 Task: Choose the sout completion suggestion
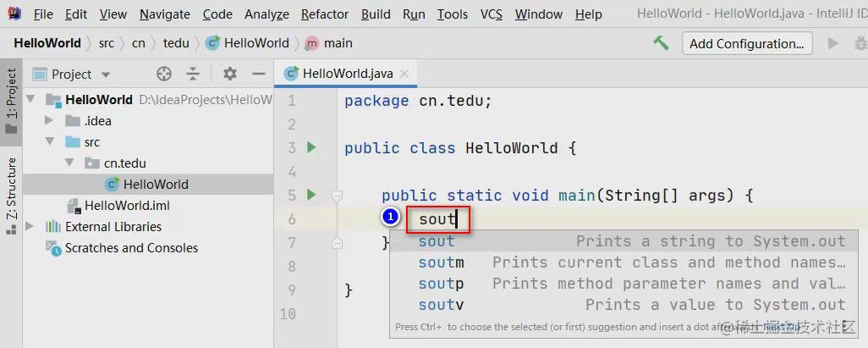pos(624,241)
